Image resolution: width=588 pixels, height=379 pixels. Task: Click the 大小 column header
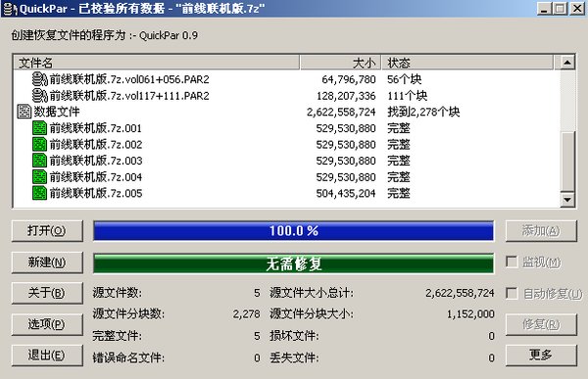click(340, 63)
